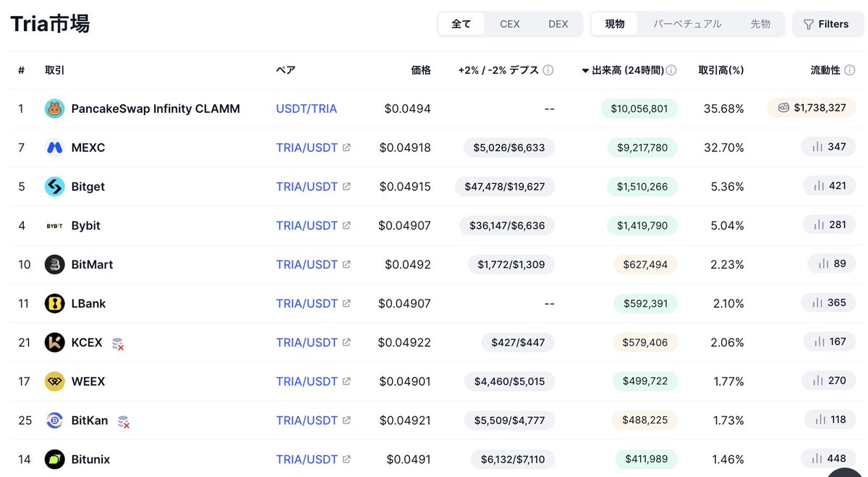Screen dimensions: 868x477
Task: Click the info icon beside デプス header
Action: [x=548, y=70]
